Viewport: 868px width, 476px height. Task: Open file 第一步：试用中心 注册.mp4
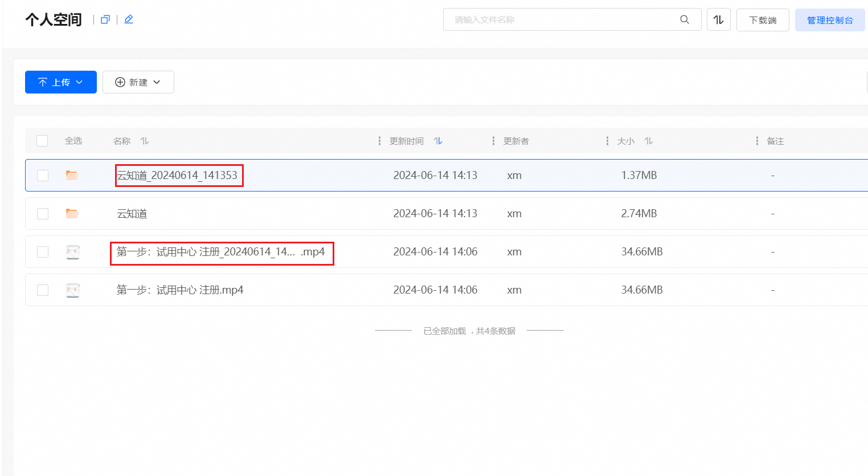coord(180,290)
